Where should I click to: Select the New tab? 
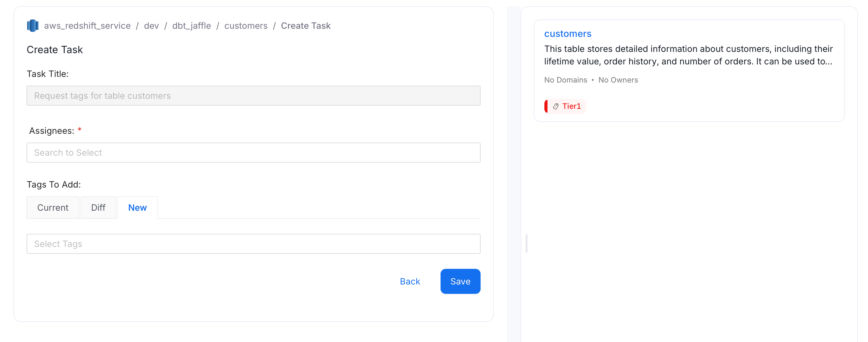click(x=138, y=208)
